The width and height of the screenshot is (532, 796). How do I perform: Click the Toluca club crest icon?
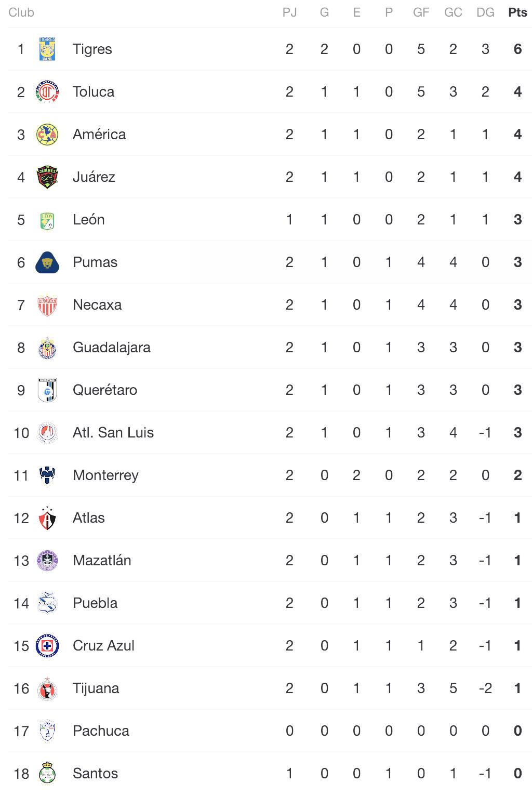click(x=47, y=92)
